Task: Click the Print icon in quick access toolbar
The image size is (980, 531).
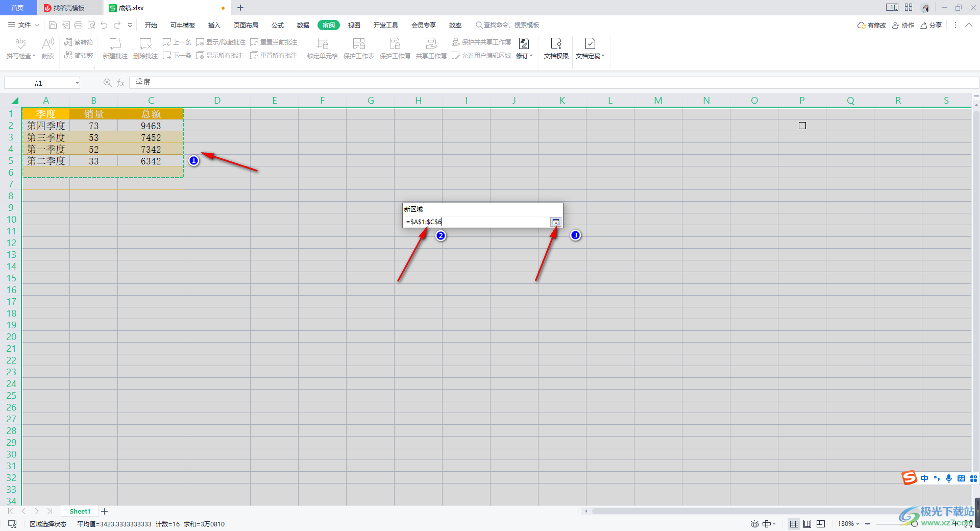Action: click(78, 25)
